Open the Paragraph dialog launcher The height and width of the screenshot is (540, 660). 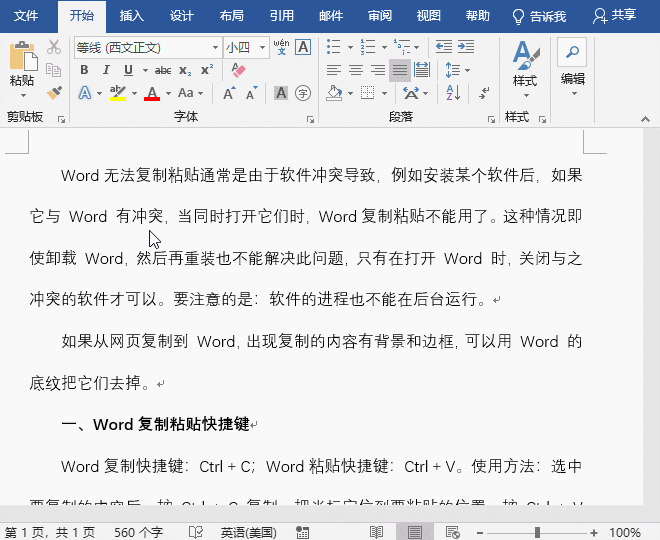click(491, 120)
